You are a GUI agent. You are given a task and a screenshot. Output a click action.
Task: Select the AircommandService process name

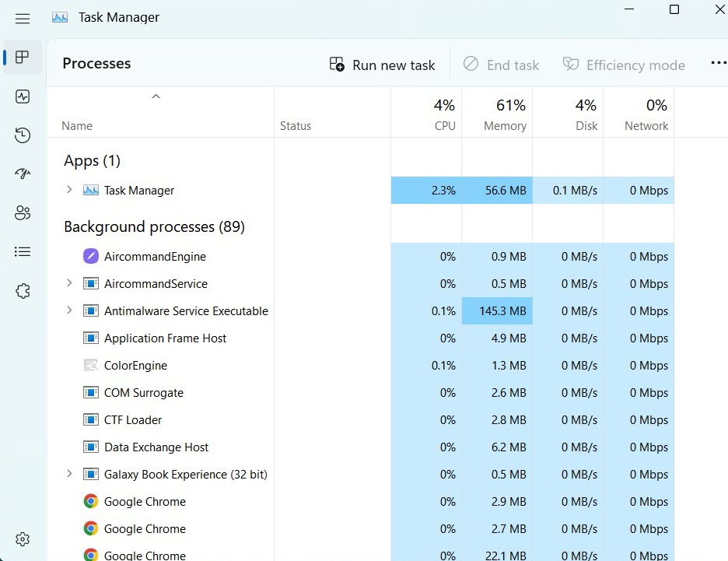156,284
